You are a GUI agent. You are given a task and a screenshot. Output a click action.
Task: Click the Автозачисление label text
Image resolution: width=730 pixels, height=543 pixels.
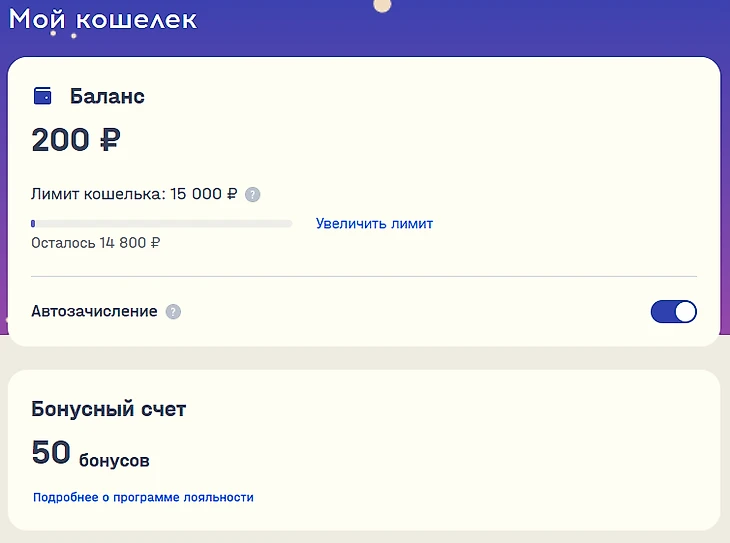pyautogui.click(x=94, y=312)
